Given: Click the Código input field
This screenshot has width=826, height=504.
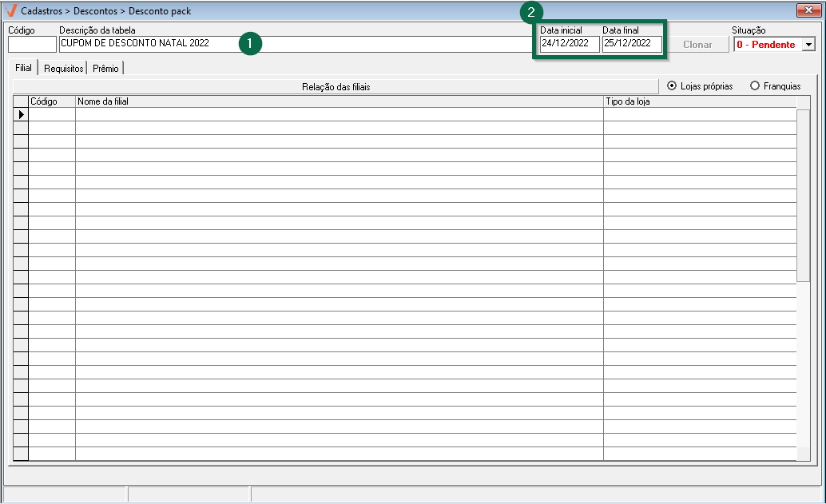Looking at the screenshot, I should click(x=32, y=44).
